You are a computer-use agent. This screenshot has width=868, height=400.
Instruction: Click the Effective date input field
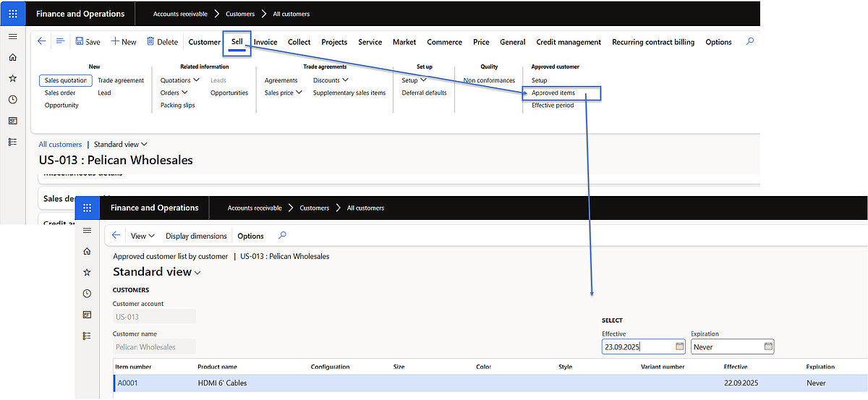pyautogui.click(x=637, y=346)
